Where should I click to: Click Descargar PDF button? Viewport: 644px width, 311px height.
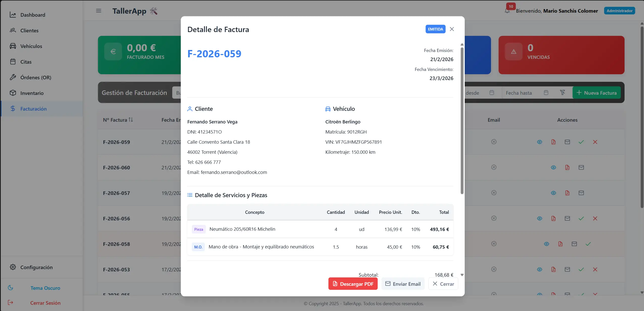pyautogui.click(x=353, y=284)
